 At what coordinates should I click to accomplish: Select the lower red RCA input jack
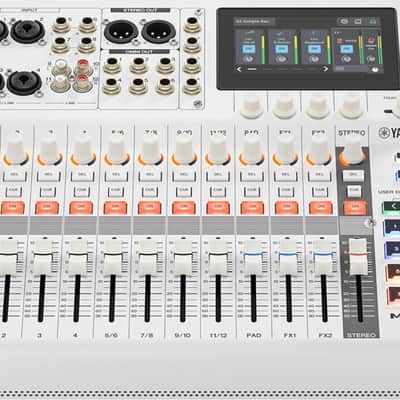click(82, 83)
